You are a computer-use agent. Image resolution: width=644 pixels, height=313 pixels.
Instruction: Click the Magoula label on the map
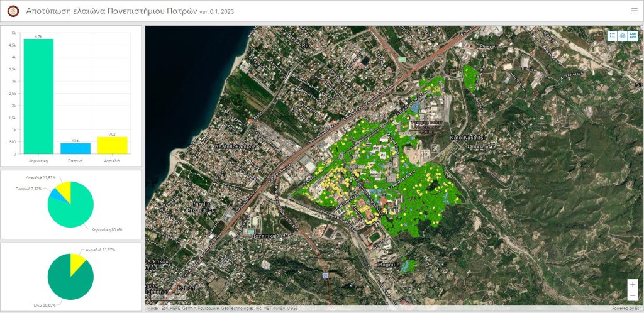(x=388, y=265)
